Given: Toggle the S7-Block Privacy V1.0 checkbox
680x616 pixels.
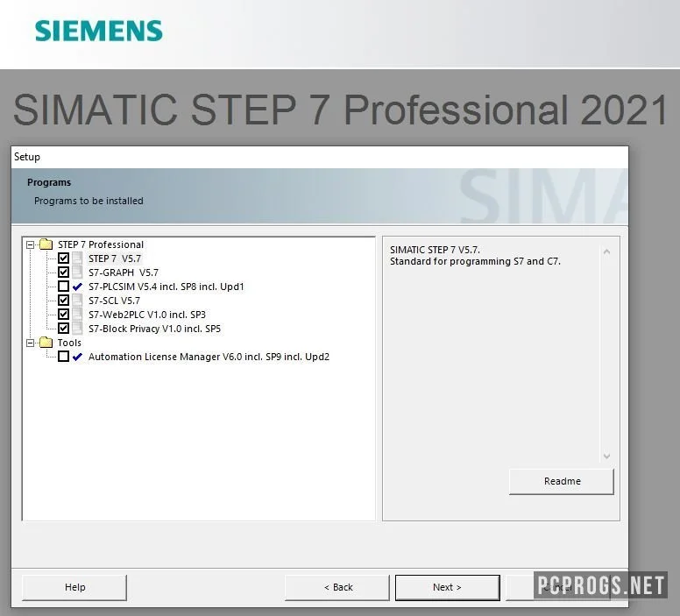Looking at the screenshot, I should click(63, 329).
